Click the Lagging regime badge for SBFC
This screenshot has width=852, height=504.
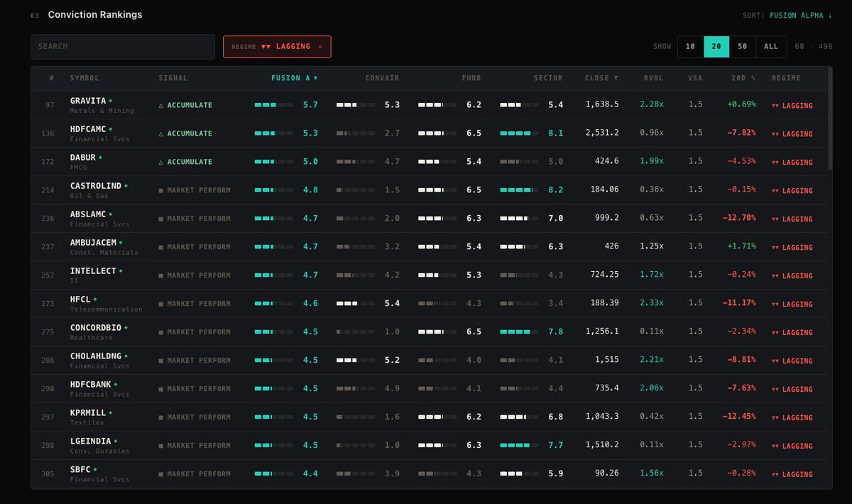pos(792,474)
